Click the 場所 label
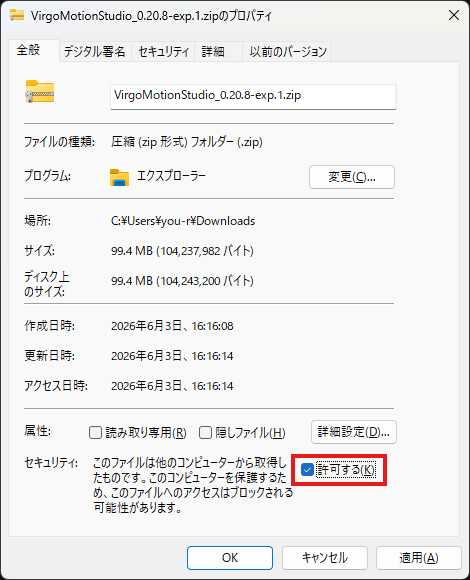Image resolution: width=470 pixels, height=580 pixels. click(x=37, y=221)
